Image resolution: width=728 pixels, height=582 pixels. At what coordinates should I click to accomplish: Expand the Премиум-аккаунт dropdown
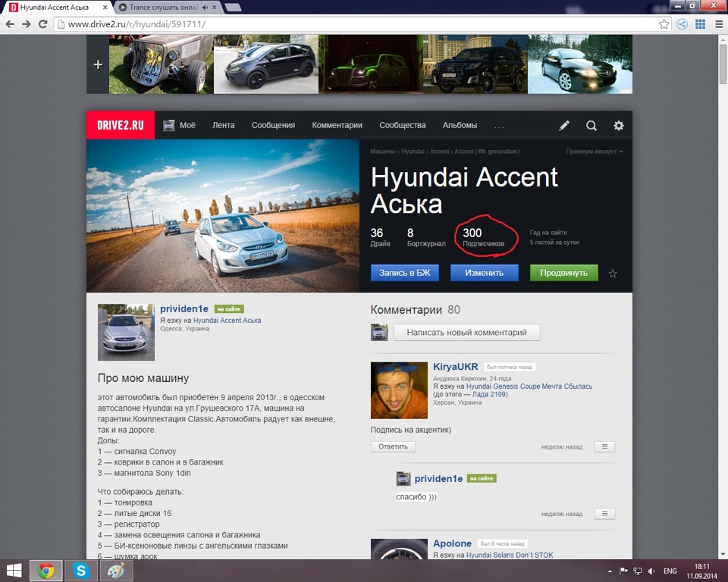tap(595, 152)
